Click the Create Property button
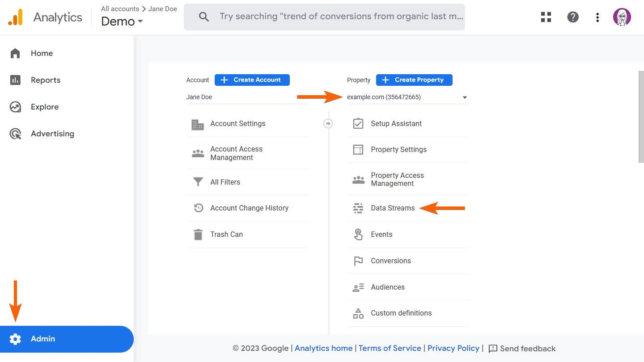 coord(414,80)
